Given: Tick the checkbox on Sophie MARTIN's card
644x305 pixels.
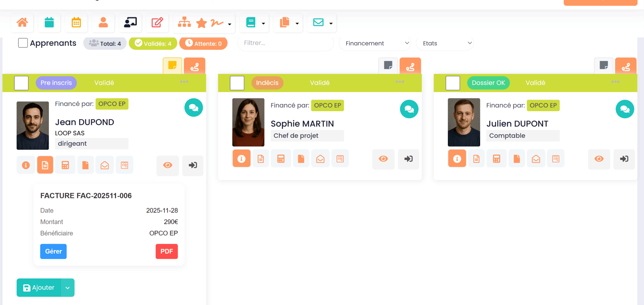Looking at the screenshot, I should coord(237,83).
